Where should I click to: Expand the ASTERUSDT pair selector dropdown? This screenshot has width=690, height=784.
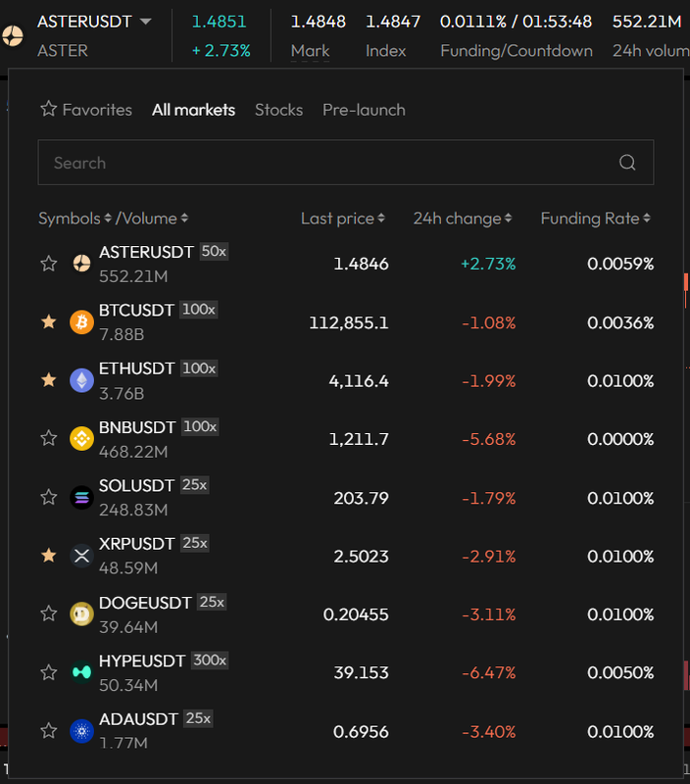[145, 22]
